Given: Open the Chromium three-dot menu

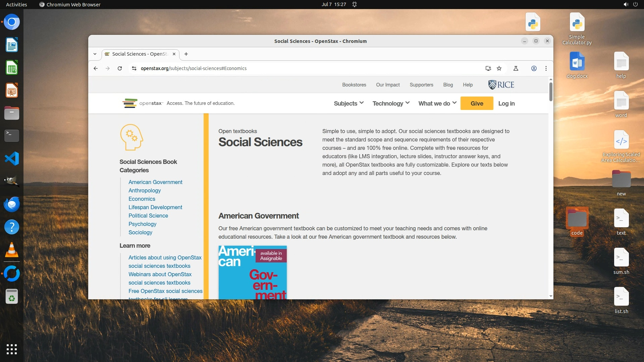Looking at the screenshot, I should 546,68.
